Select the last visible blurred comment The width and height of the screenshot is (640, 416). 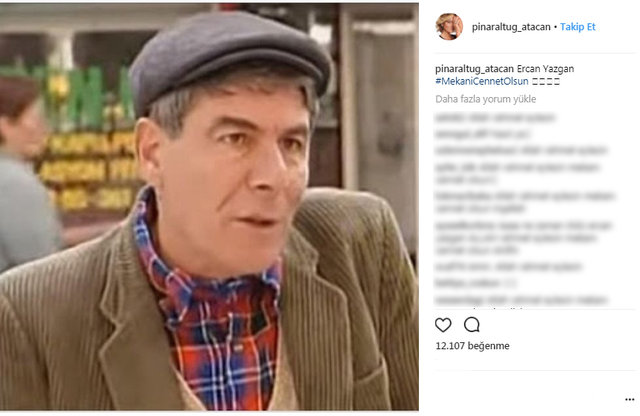pyautogui.click(x=521, y=300)
